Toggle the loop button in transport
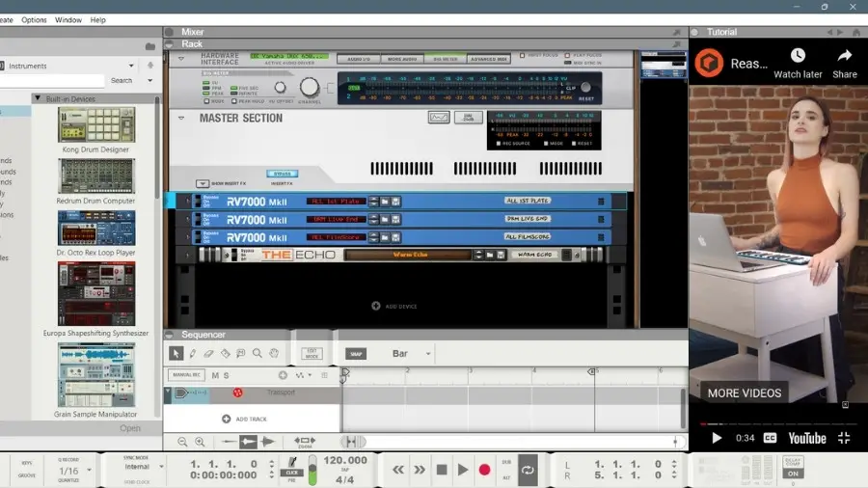868x488 pixels. [528, 470]
